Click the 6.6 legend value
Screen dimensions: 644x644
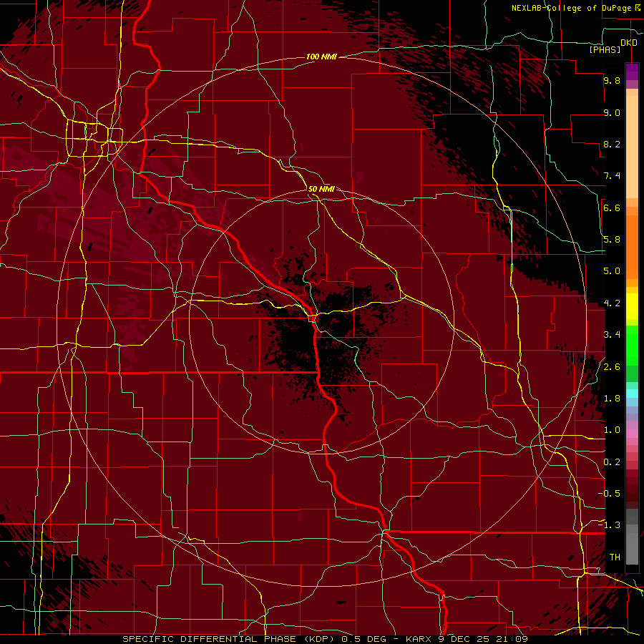(x=612, y=208)
